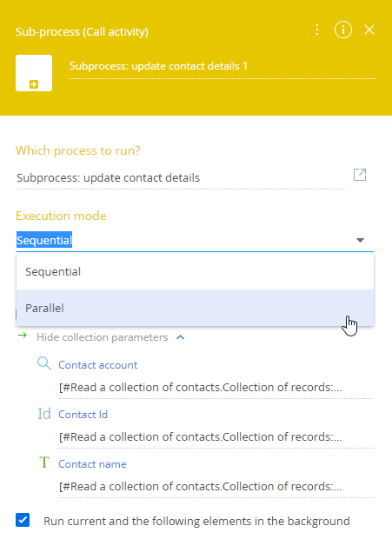Click the T text icon beside Contact name
Viewport: 392px width, 559px height.
pos(43,463)
